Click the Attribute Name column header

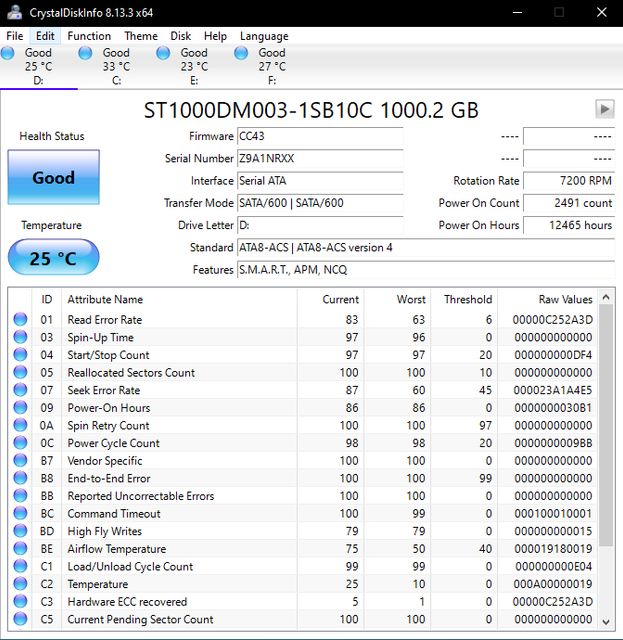click(179, 299)
